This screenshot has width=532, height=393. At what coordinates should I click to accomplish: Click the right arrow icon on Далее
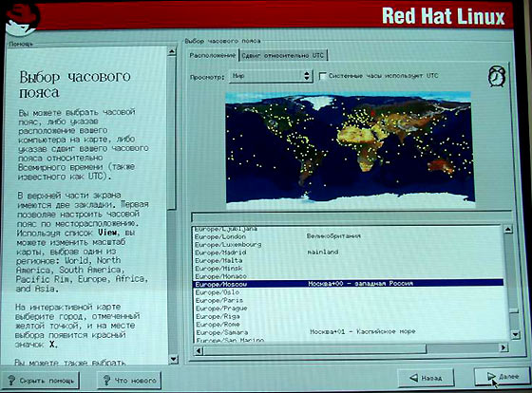point(491,376)
